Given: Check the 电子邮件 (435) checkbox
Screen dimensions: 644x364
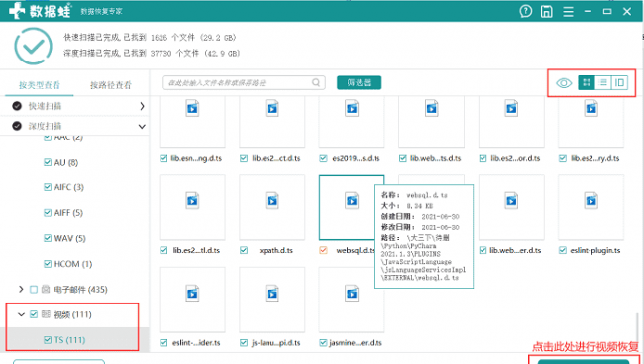Looking at the screenshot, I should [34, 290].
